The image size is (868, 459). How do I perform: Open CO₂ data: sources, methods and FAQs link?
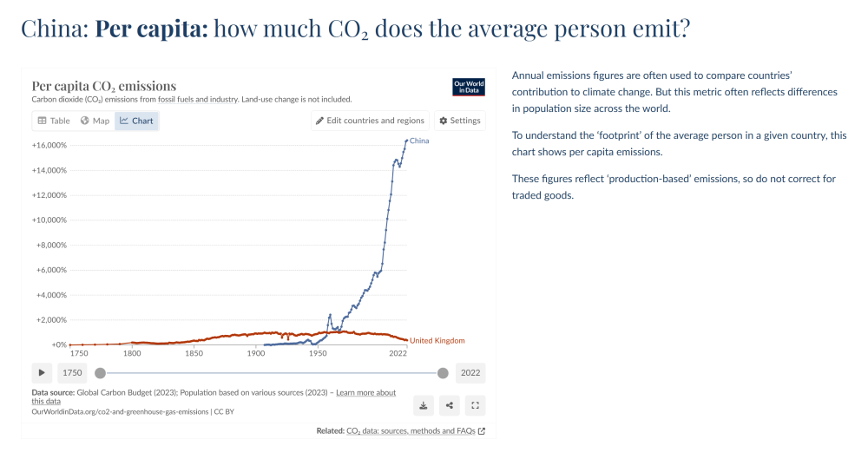pyautogui.click(x=411, y=430)
